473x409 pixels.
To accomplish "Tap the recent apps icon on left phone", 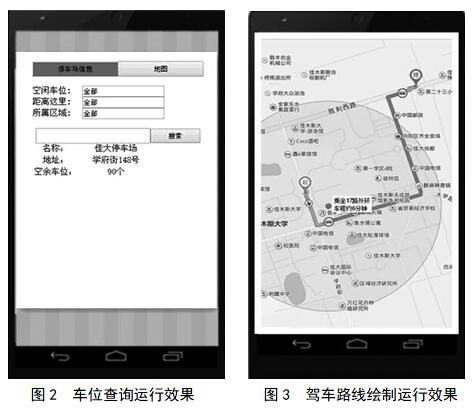I will 173,356.
